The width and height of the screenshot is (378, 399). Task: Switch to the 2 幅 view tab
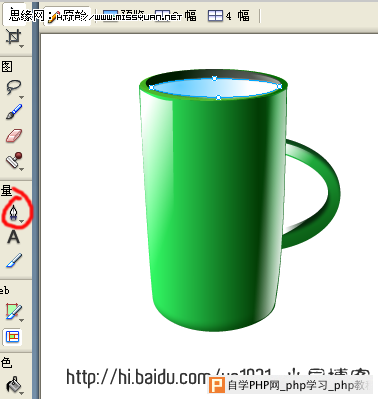pos(175,15)
